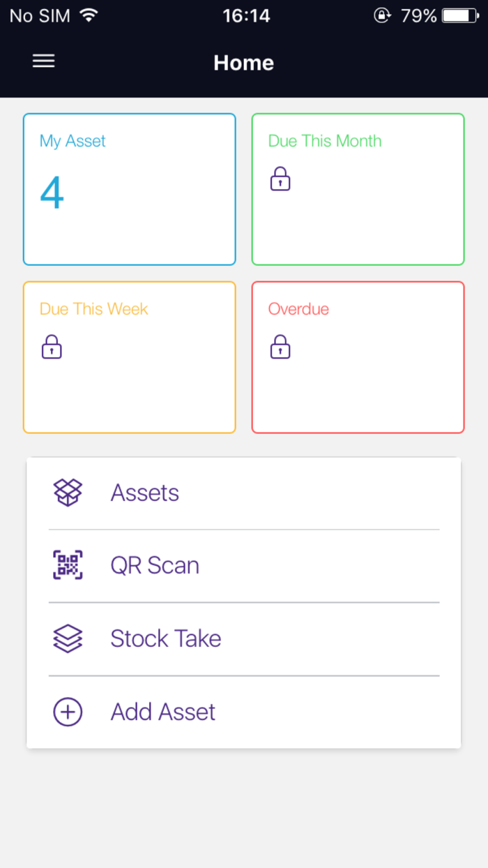Open the QR Scan menu entry

point(155,565)
